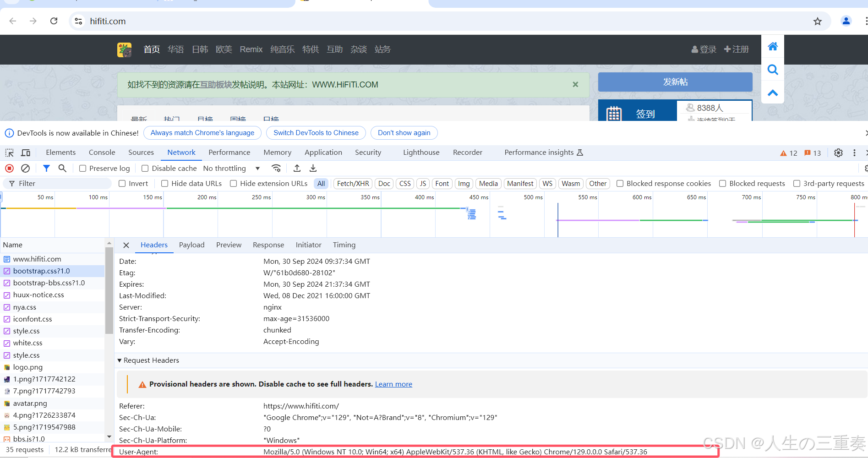Select www.hifiti.com request row
This screenshot has width=868, height=458.
coord(52,259)
